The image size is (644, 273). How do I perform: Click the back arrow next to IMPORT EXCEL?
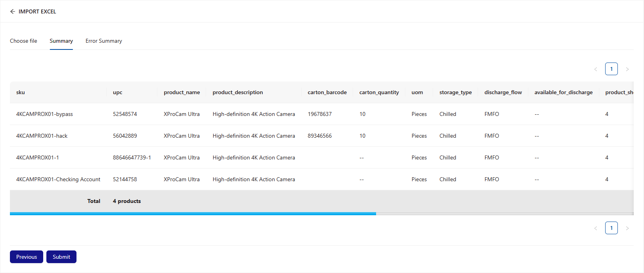[x=13, y=11]
